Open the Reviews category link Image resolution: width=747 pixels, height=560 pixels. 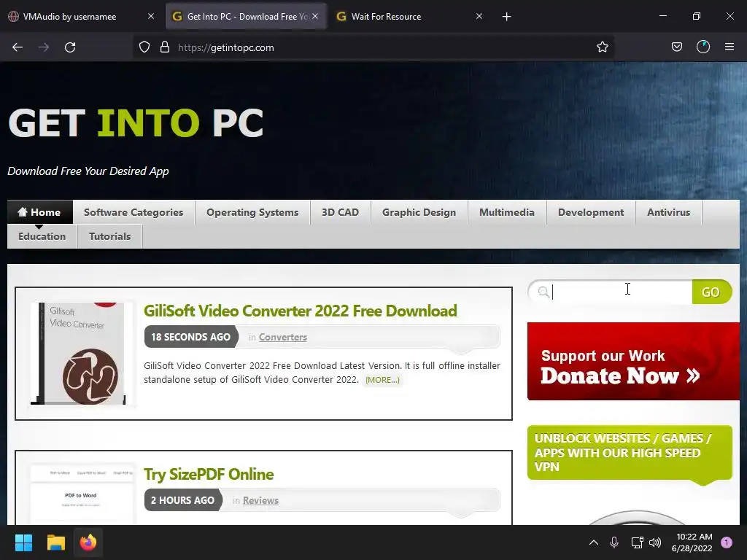260,500
